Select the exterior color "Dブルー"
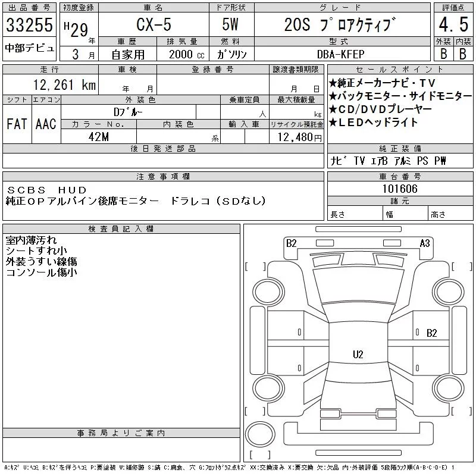The height and width of the screenshot is (476, 476). pyautogui.click(x=128, y=112)
